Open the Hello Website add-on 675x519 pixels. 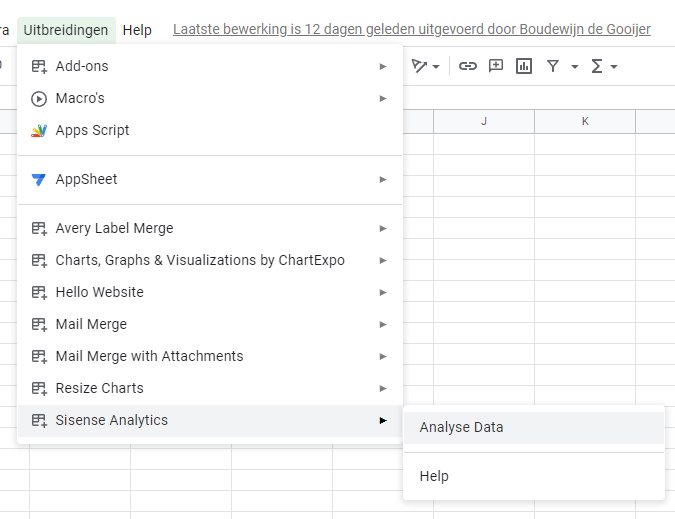(210, 292)
